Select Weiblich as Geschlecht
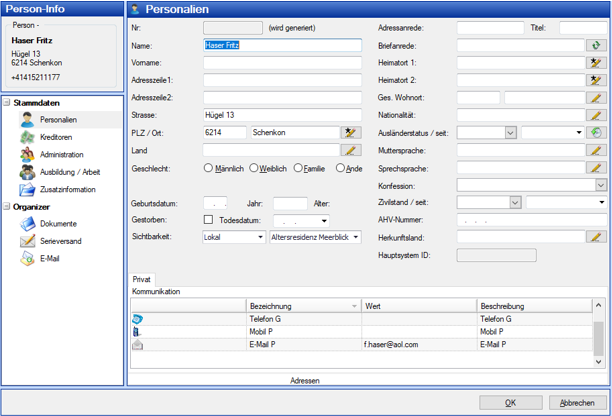Viewport: 612px width, 416px height. [254, 168]
